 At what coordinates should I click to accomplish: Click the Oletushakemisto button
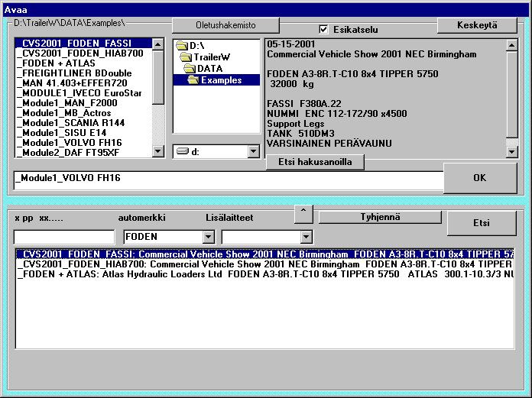(x=225, y=25)
